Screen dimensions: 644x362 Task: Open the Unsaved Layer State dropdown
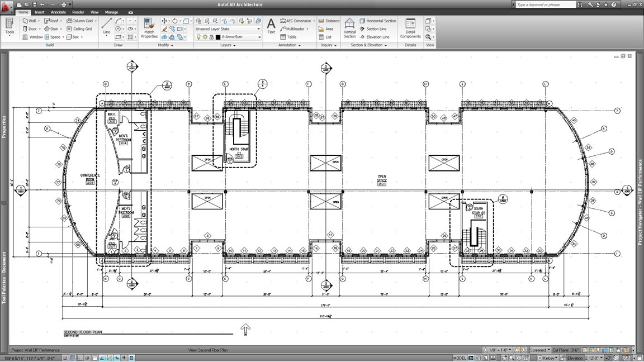(x=228, y=28)
